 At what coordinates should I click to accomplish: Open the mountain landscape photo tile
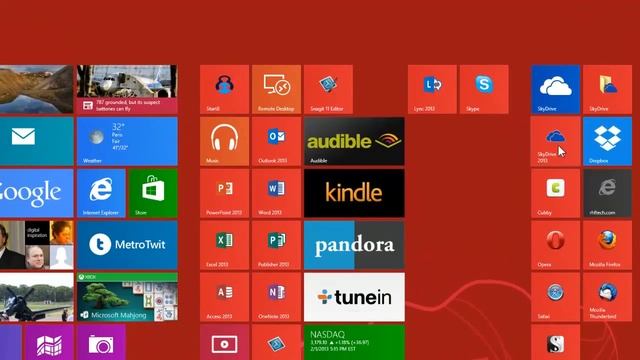pos(37,89)
